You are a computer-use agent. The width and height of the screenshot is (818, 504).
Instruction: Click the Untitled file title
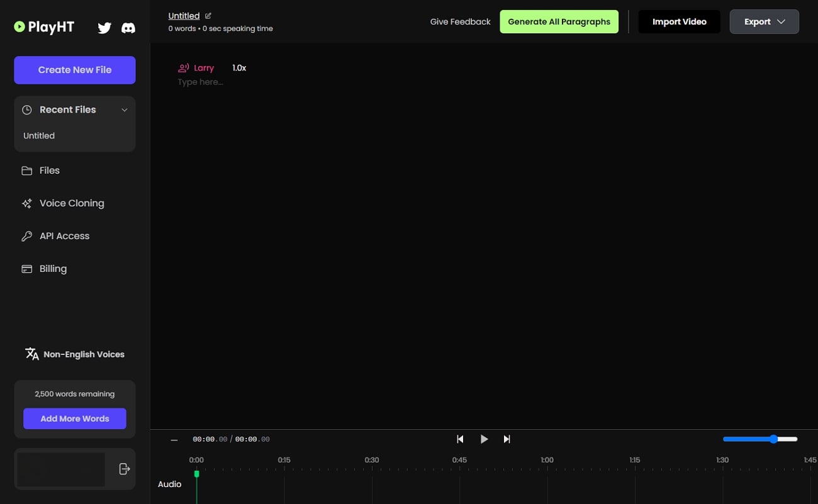[184, 16]
